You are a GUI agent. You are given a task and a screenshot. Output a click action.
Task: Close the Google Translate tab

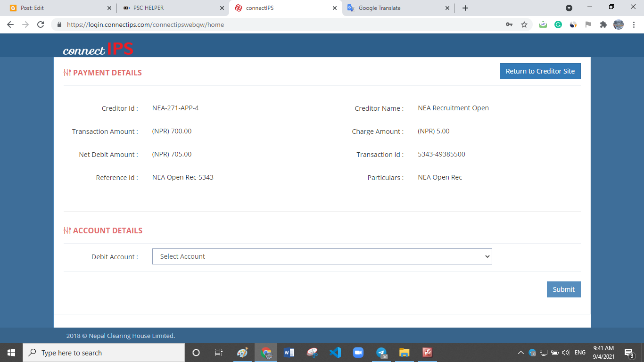pos(447,8)
